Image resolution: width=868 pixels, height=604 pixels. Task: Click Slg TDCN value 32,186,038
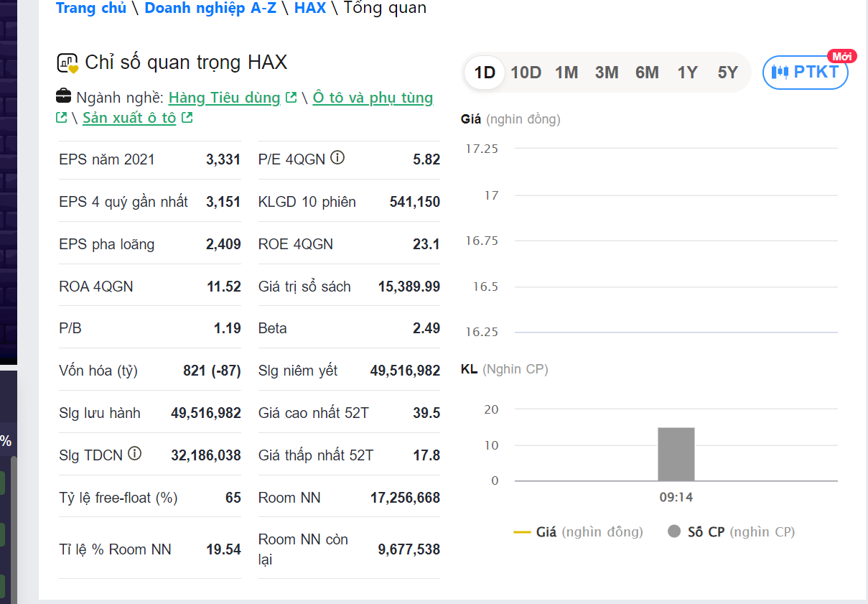206,455
